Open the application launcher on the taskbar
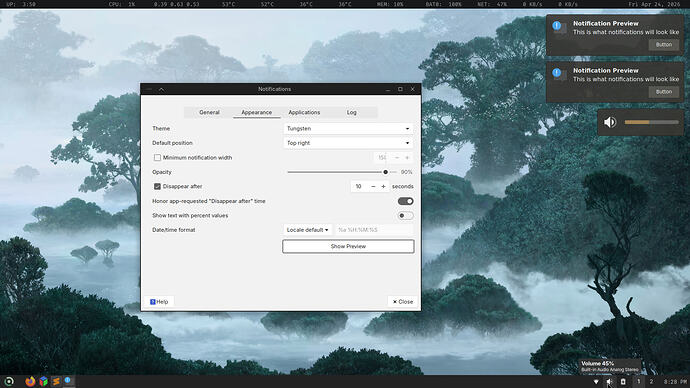This screenshot has height=388, width=690. (x=9, y=381)
